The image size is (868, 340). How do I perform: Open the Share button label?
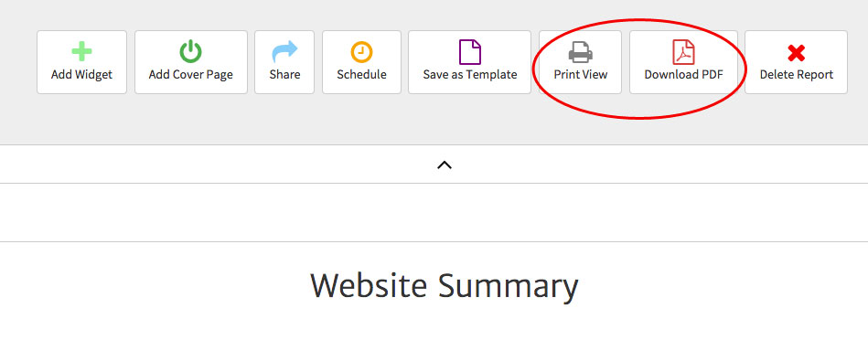284,74
